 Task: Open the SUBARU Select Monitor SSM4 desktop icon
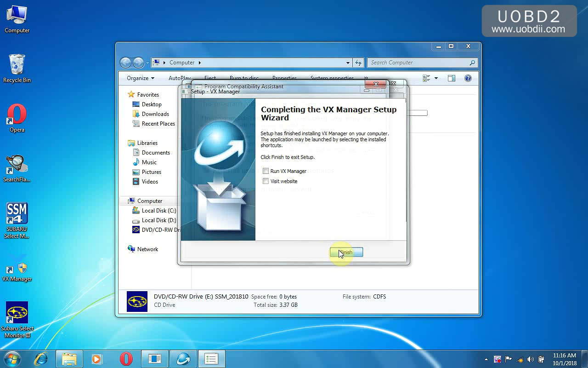17,221
